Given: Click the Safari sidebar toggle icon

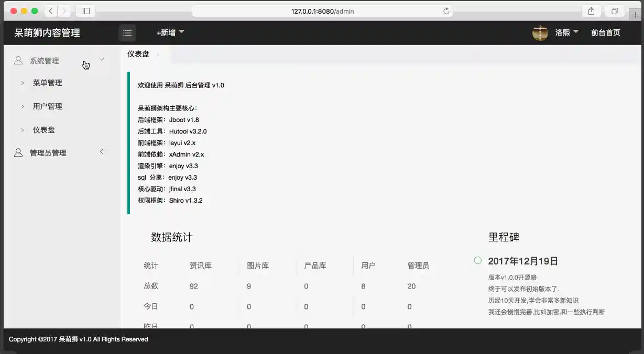Looking at the screenshot, I should (x=85, y=10).
